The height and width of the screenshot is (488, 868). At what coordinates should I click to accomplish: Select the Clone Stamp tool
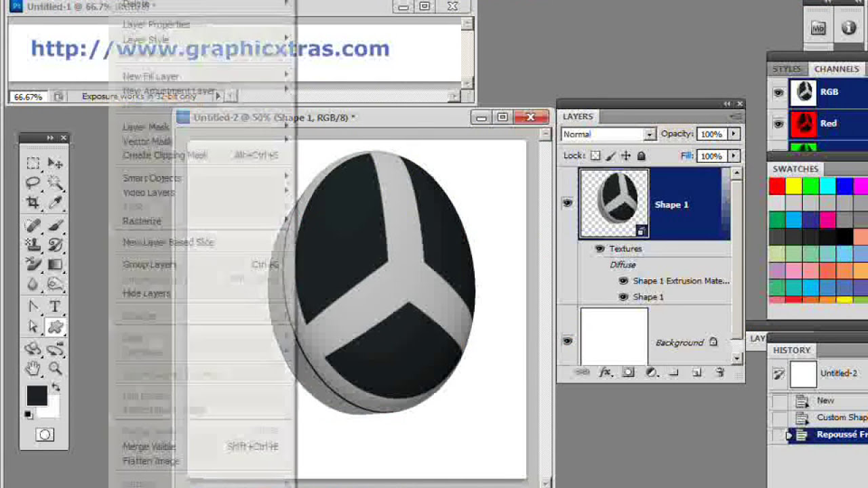pyautogui.click(x=33, y=245)
